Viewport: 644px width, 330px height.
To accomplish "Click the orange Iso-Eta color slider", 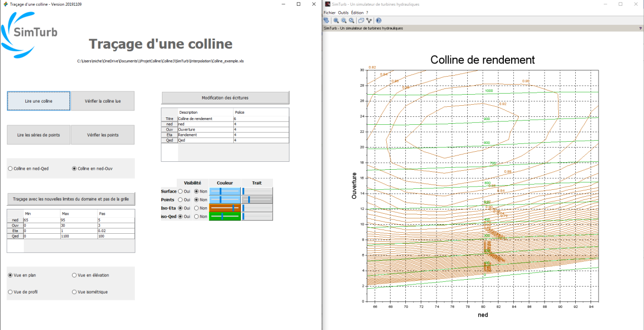I will [x=225, y=208].
